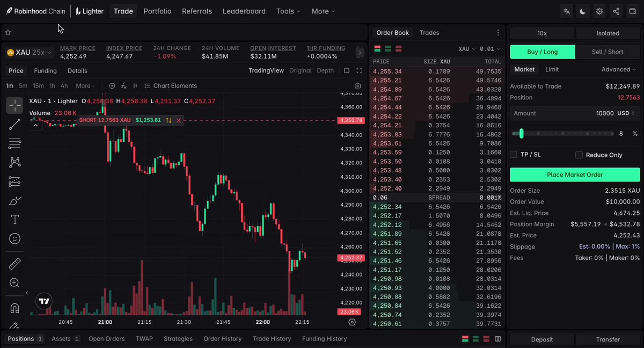Viewport: 644px width, 348px height.
Task: Take a chart snapshot with camera icon
Action: 358,86
